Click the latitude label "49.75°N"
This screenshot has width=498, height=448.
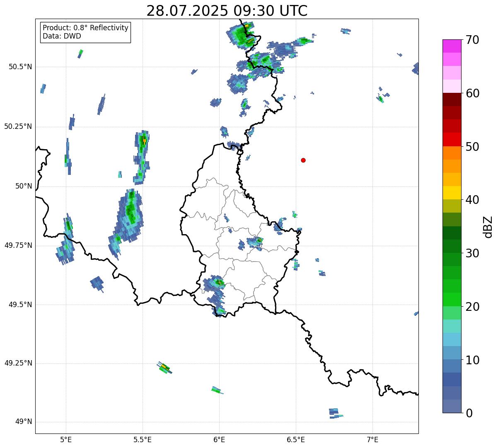(18, 245)
